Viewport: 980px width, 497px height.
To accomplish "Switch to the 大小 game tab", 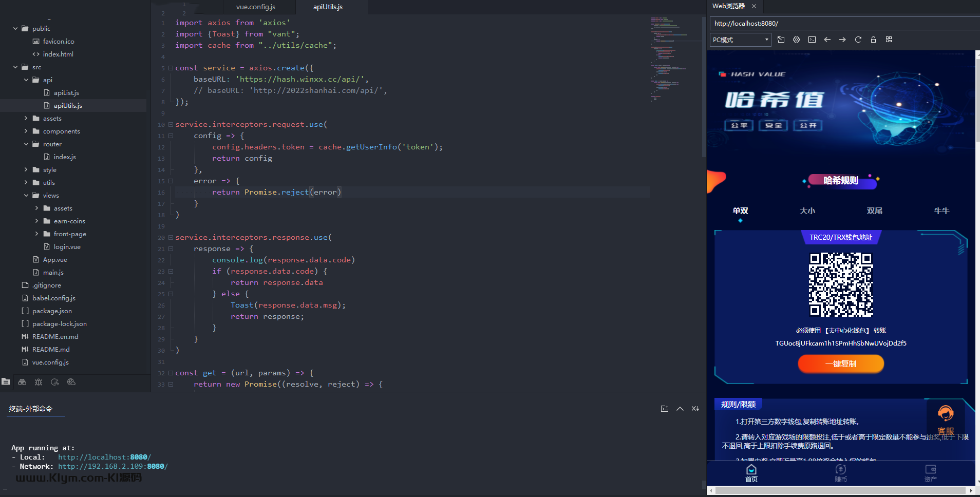I will click(807, 211).
